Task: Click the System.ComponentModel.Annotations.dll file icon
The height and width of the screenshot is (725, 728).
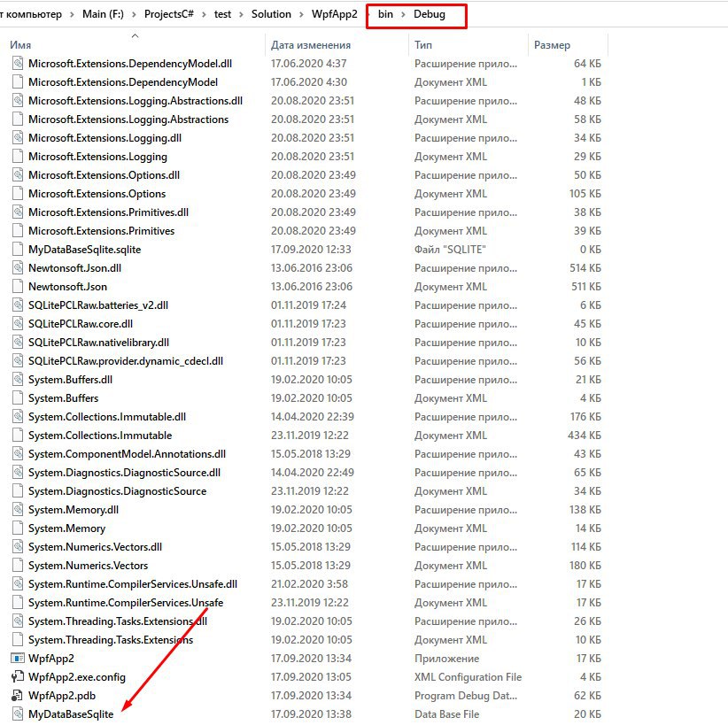Action: [x=18, y=453]
